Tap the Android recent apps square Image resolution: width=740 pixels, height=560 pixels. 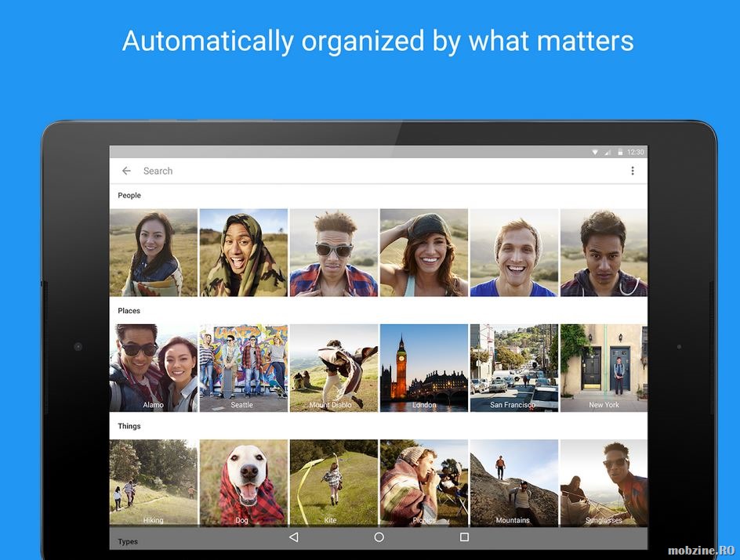(x=464, y=537)
